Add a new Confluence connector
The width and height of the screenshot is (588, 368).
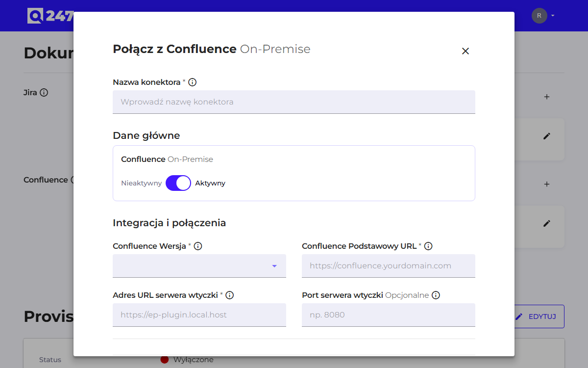[x=547, y=184]
